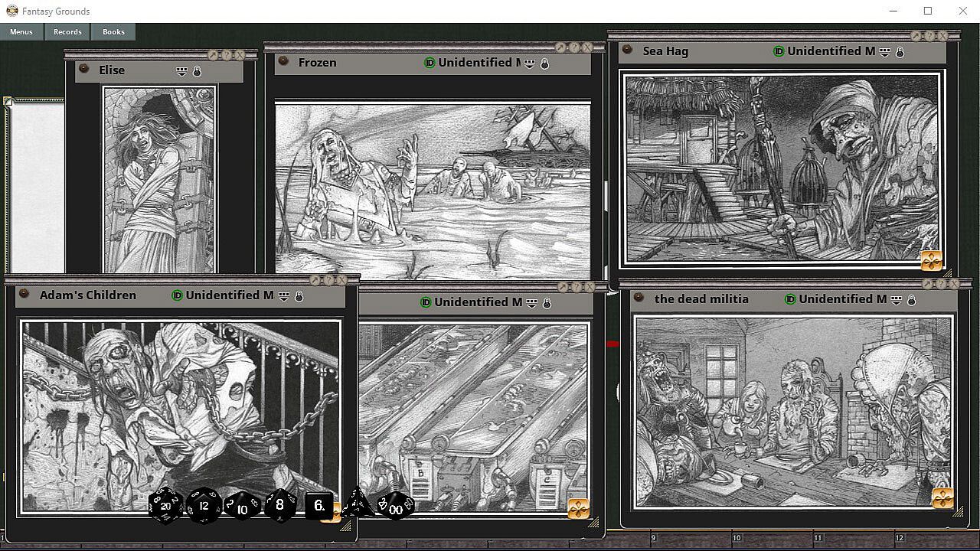980x551 pixels.
Task: Click the link icon in Elise window
Action: [84, 68]
